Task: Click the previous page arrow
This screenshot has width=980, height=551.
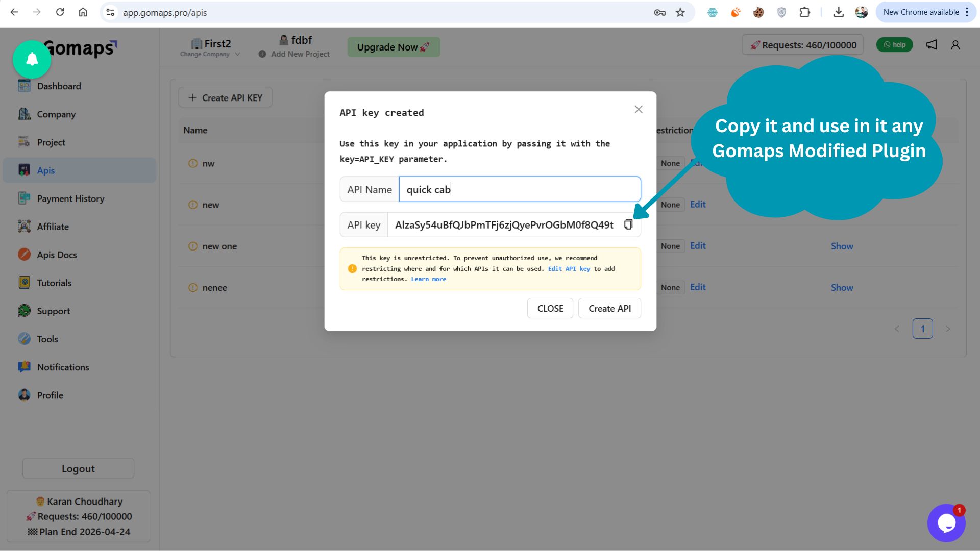Action: [x=897, y=329]
